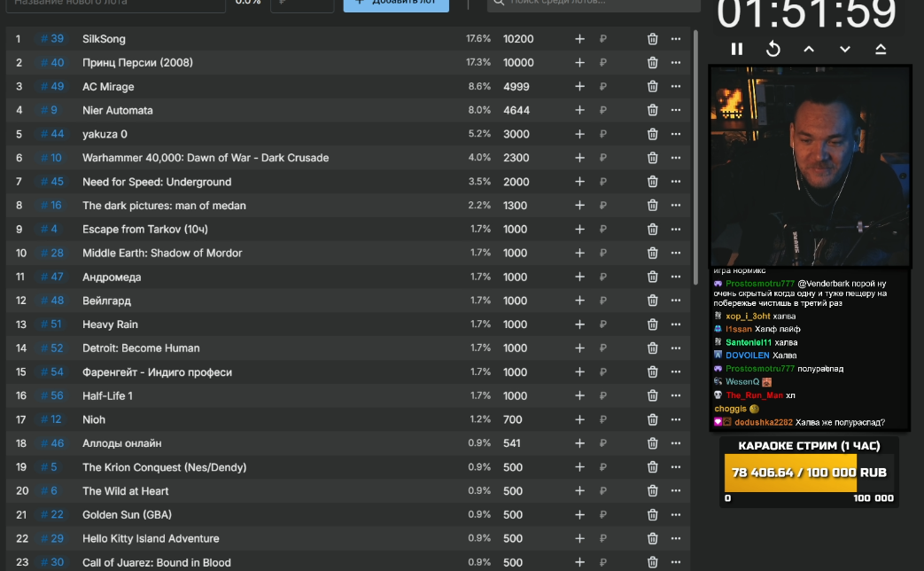Click chat username DOVOILEN
924x571 pixels.
click(747, 356)
